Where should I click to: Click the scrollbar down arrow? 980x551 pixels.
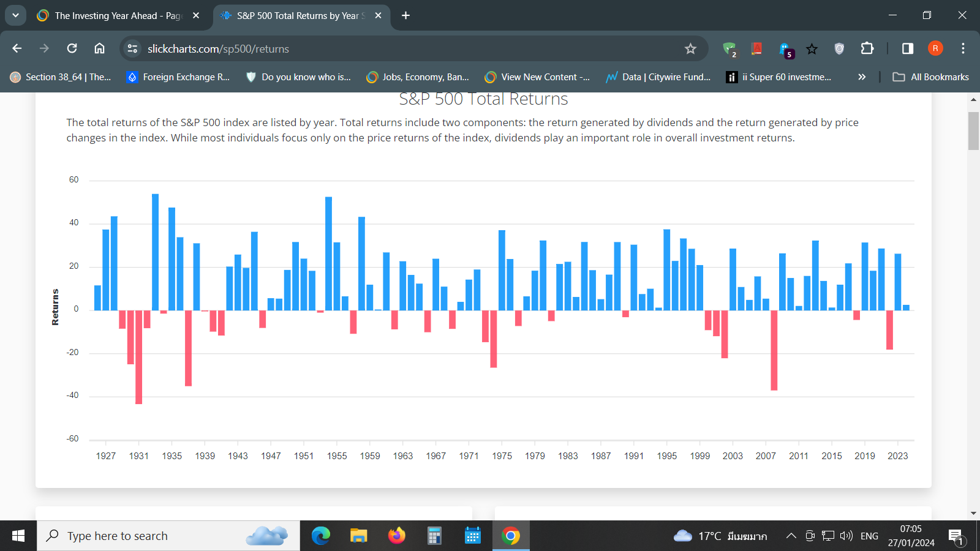click(x=973, y=514)
